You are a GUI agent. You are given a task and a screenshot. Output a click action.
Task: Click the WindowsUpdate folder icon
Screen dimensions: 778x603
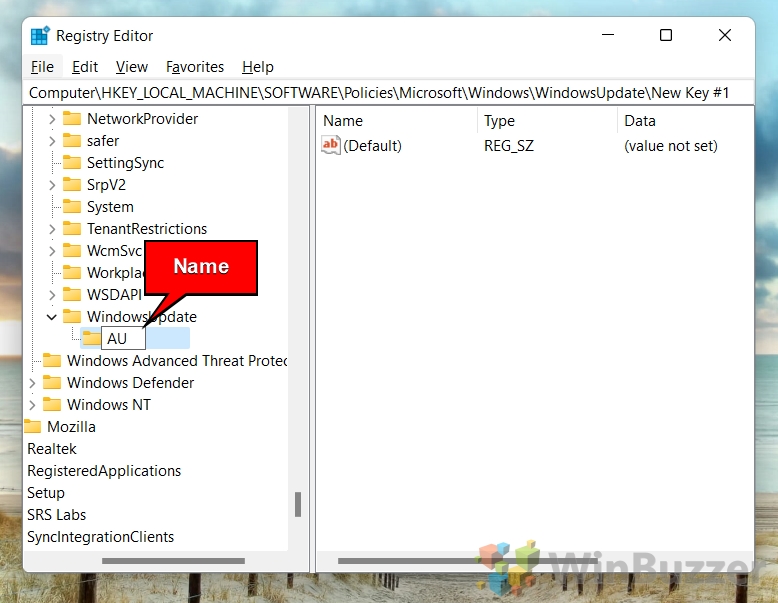72,316
